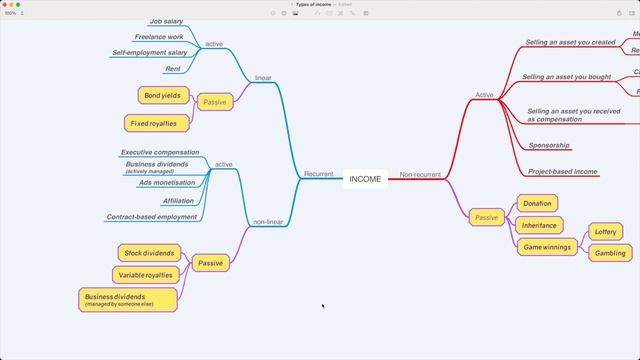Select the 'Fixed royalties' yellow node
The image size is (640, 360).
coord(157,123)
